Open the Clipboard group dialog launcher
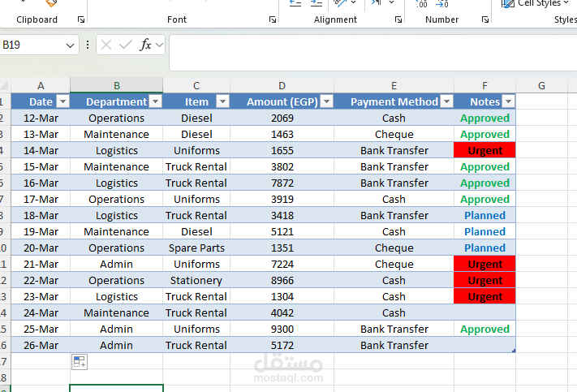 click(x=81, y=19)
